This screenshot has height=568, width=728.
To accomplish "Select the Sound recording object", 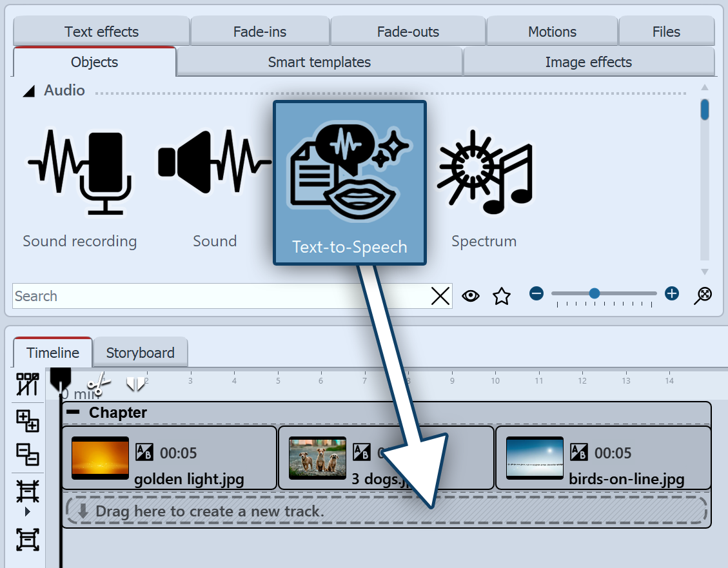I will (79, 173).
